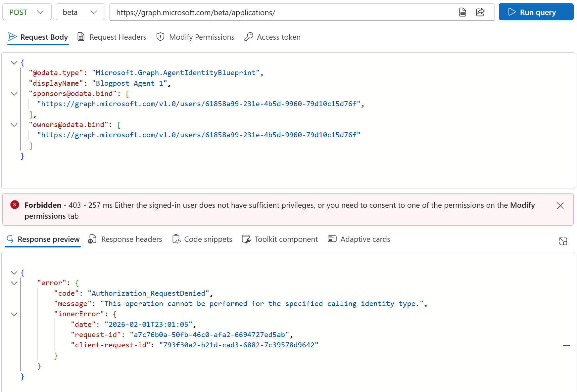The image size is (577, 392).
Task: Open the beta API version dropdown
Action: 80,12
